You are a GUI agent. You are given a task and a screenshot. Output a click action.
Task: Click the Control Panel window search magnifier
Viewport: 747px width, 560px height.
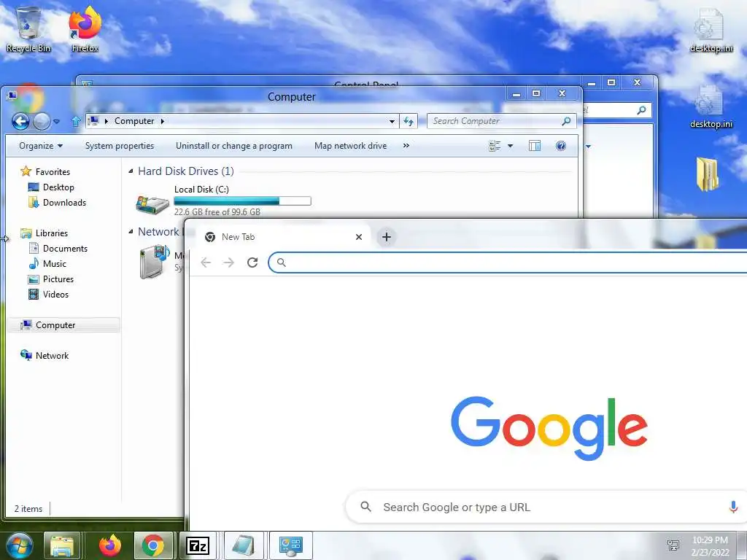click(x=642, y=111)
